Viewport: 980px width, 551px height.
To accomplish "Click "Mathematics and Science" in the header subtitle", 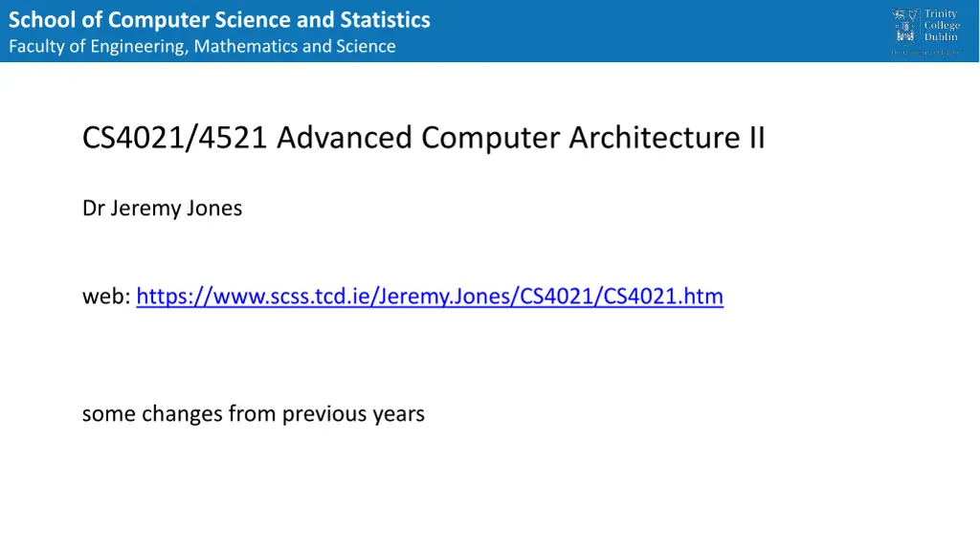I will (x=295, y=46).
